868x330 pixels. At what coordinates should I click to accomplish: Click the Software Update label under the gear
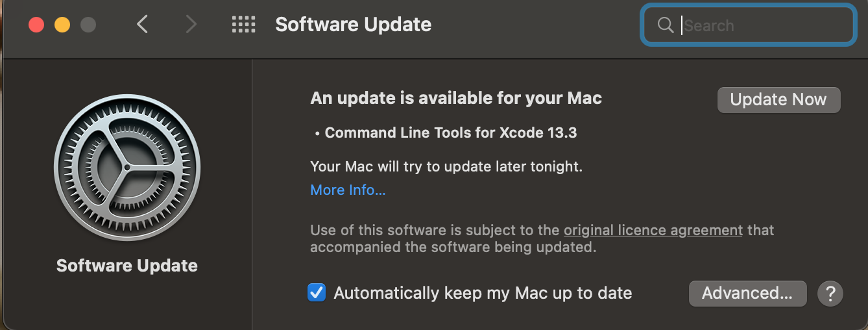[x=127, y=266]
